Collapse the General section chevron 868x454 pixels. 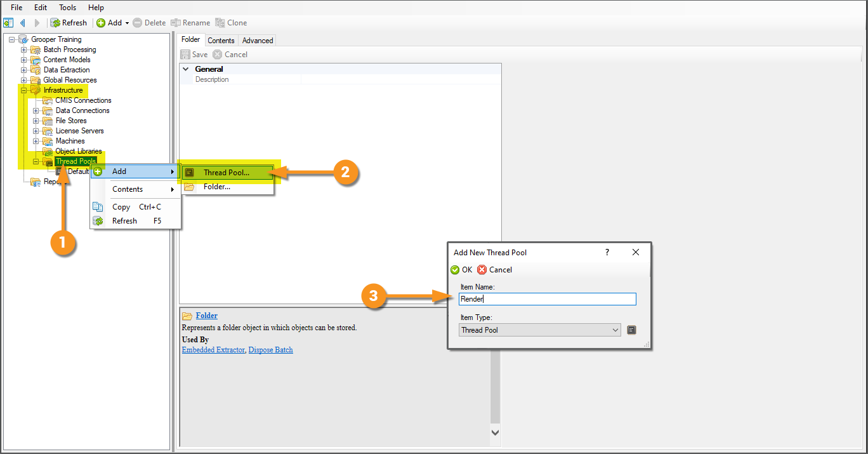(186, 69)
